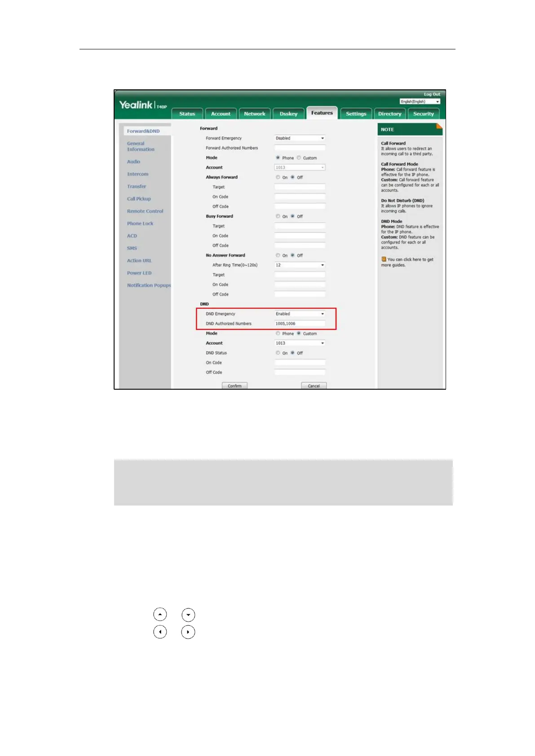Open SMS in the sidebar

click(132, 248)
